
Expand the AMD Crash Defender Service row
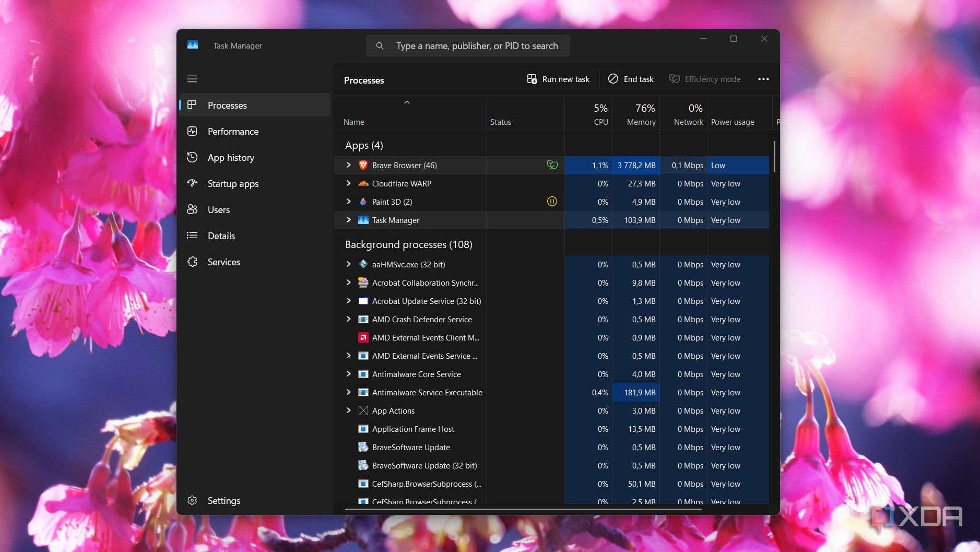[x=349, y=319]
